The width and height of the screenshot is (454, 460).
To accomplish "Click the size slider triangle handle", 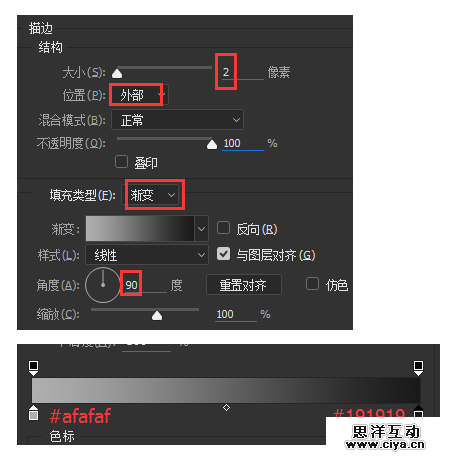I will [117, 73].
